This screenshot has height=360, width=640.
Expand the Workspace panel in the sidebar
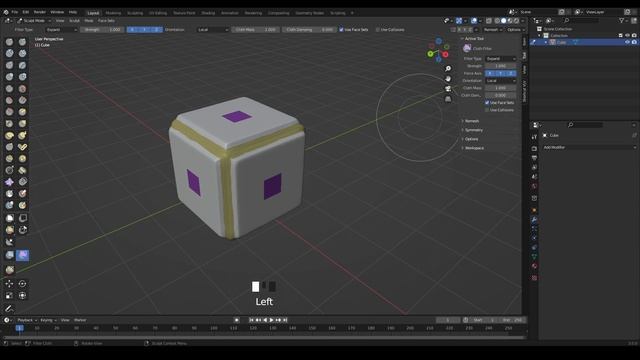click(473, 148)
